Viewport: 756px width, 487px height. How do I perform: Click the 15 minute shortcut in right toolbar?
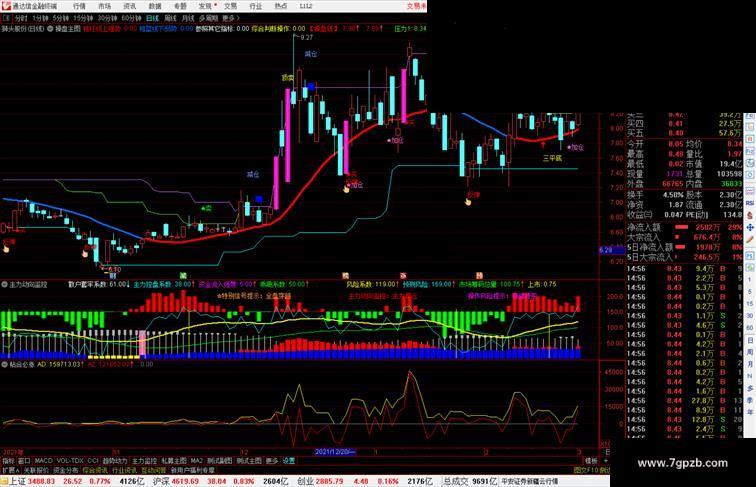[750, 304]
